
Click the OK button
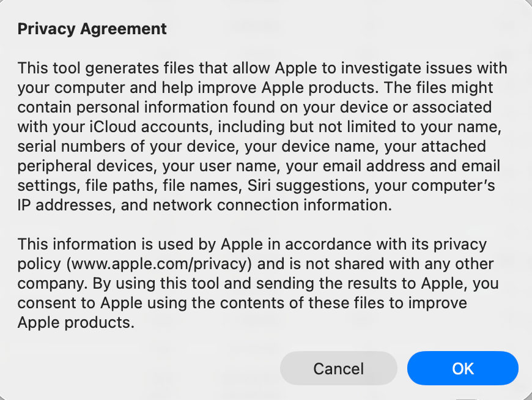[x=462, y=368]
